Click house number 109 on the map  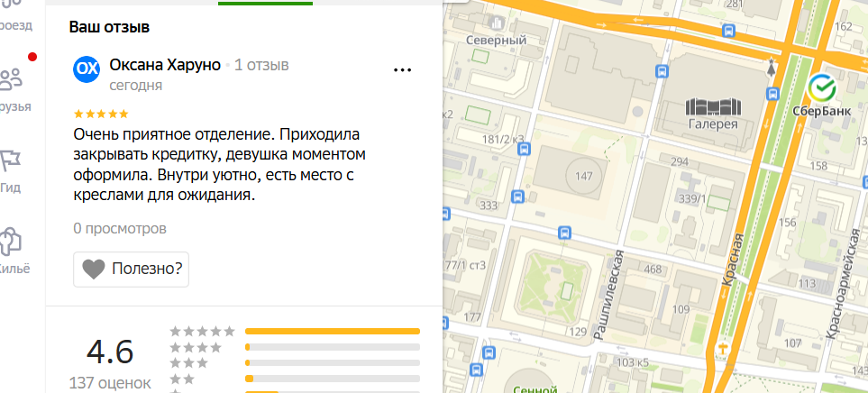coord(681,309)
